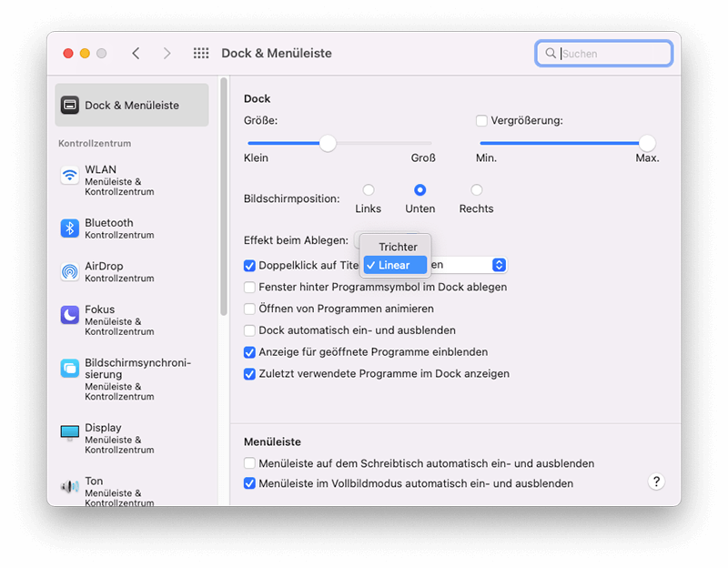This screenshot has width=728, height=568.
Task: Click the Kontrollzentrum section header
Action: 95,144
